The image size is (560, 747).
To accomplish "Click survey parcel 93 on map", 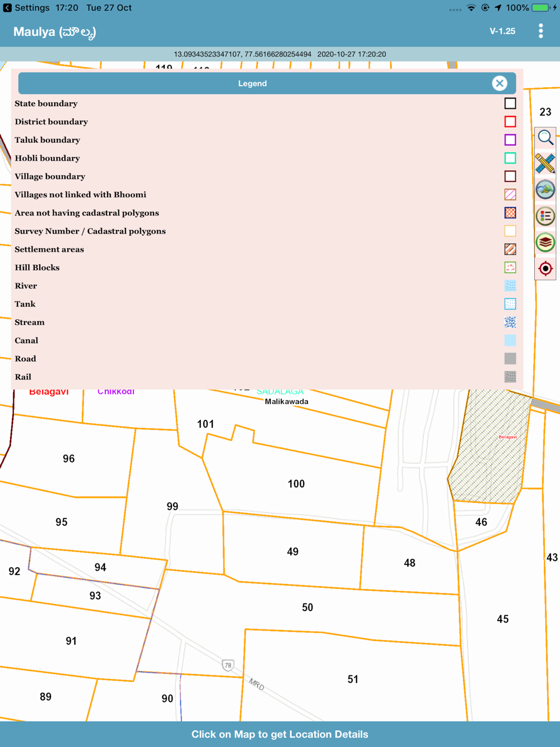I will click(x=95, y=596).
